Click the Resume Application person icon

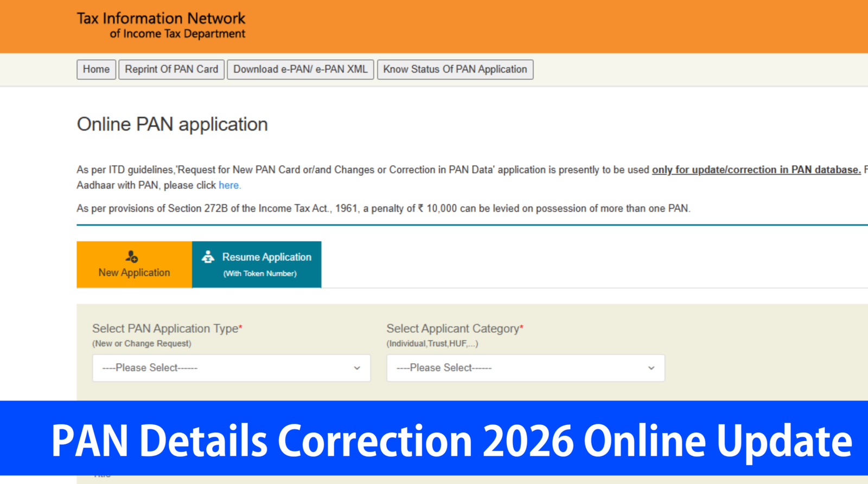pyautogui.click(x=208, y=257)
